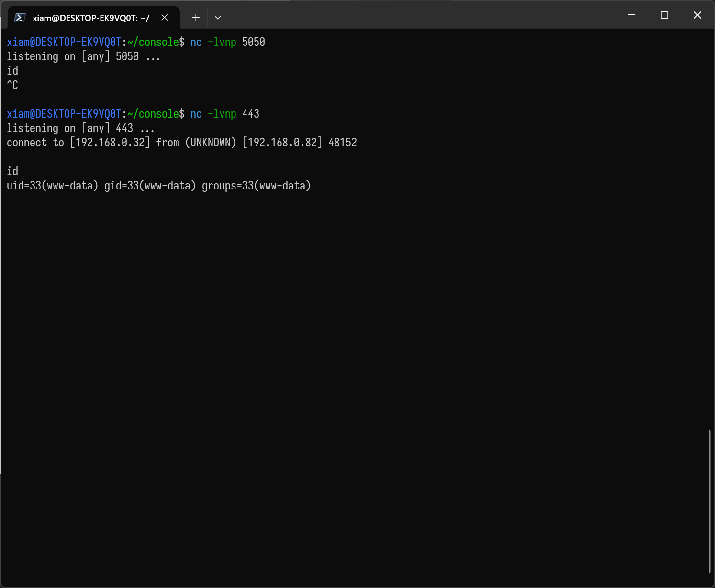Image resolution: width=715 pixels, height=588 pixels.
Task: Click the vertical scrollbar thumb
Action: pos(710,501)
